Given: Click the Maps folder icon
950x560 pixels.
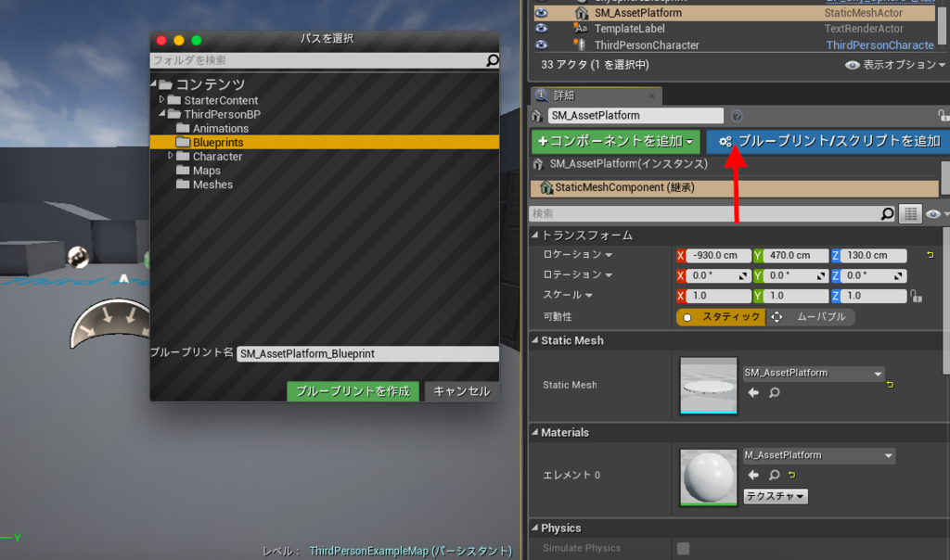Looking at the screenshot, I should click(x=183, y=170).
